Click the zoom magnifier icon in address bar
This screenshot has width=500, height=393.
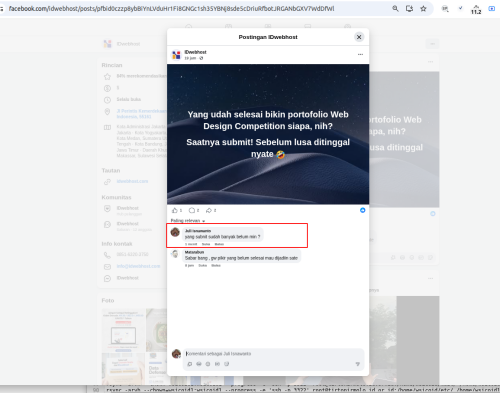pos(395,9)
